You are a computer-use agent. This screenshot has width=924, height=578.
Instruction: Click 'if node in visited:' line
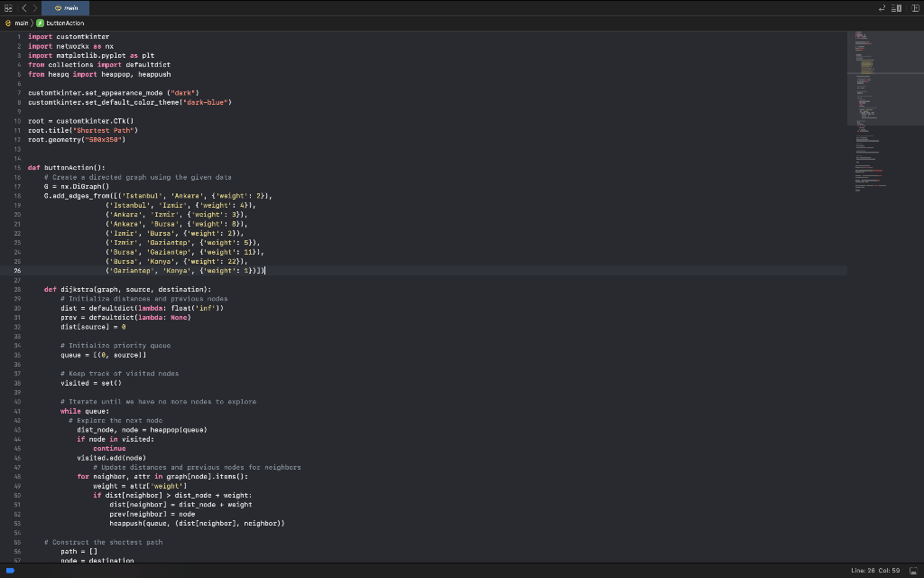pos(115,439)
